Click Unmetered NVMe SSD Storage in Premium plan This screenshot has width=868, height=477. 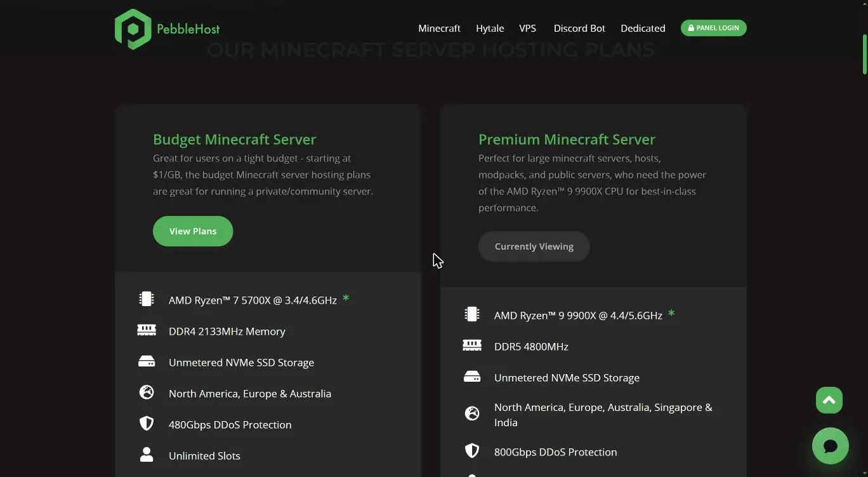click(567, 378)
